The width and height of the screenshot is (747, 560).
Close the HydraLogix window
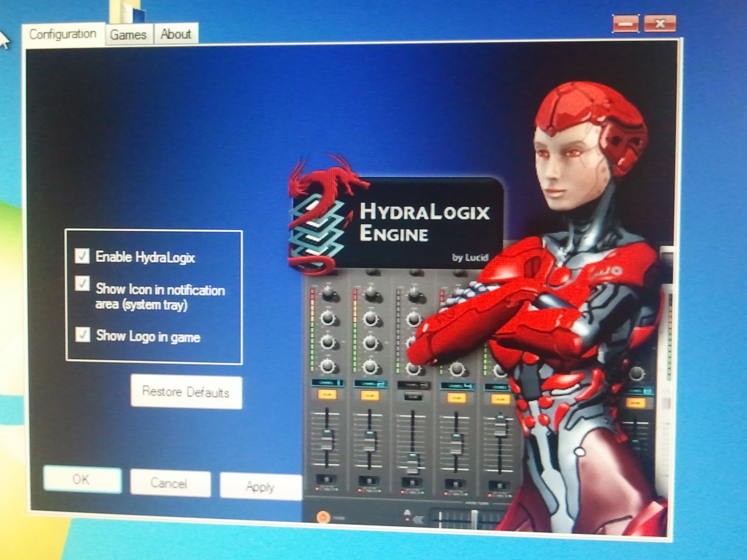click(660, 23)
